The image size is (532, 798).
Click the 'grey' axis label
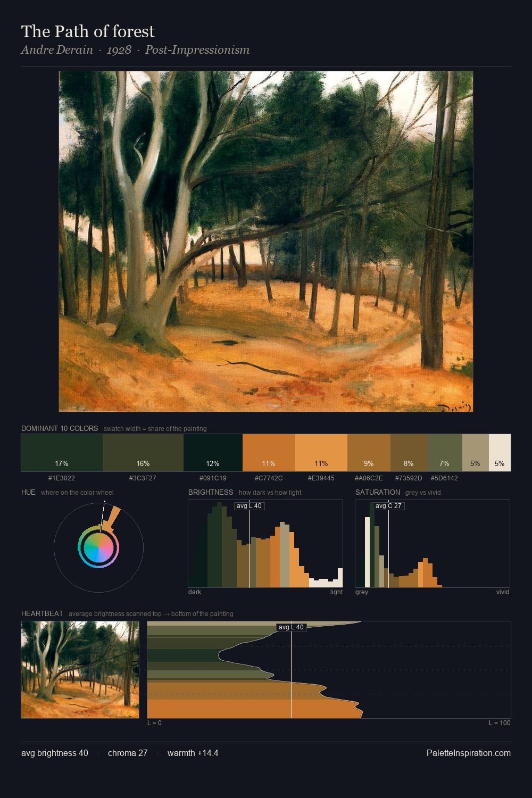(x=362, y=592)
